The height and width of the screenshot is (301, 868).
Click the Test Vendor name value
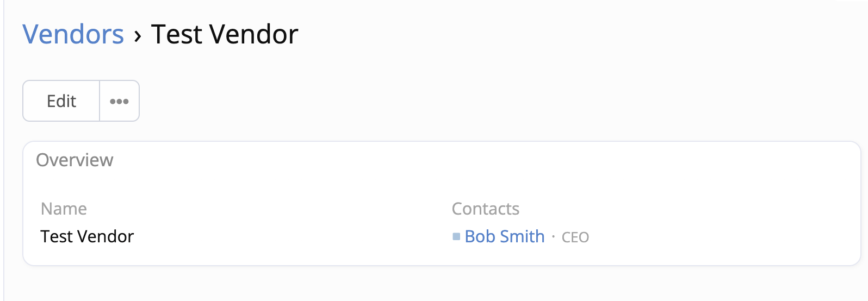(87, 236)
